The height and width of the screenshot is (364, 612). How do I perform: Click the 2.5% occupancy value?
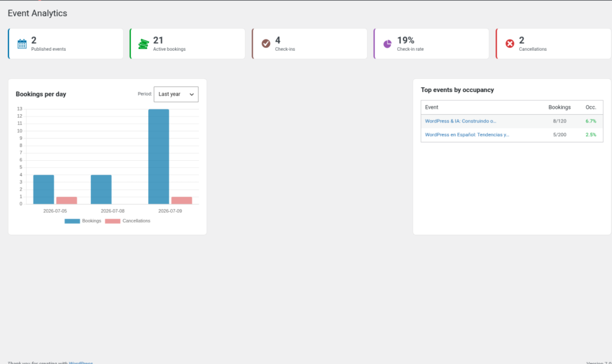[x=590, y=134]
